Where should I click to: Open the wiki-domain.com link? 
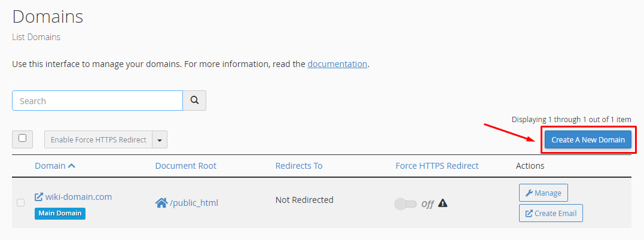[78, 197]
